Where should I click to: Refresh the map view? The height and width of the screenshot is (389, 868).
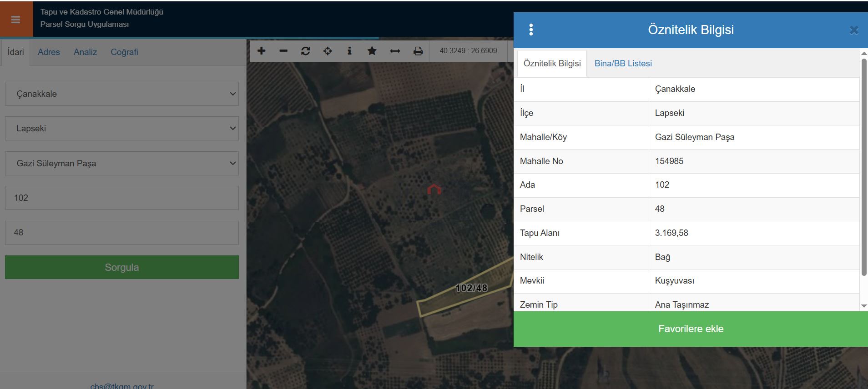click(x=305, y=51)
